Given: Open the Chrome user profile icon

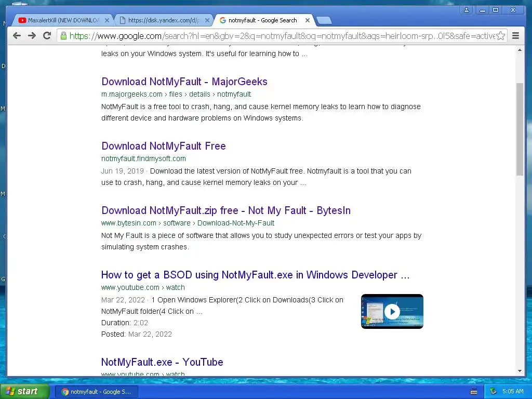Looking at the screenshot, I should pos(467,10).
